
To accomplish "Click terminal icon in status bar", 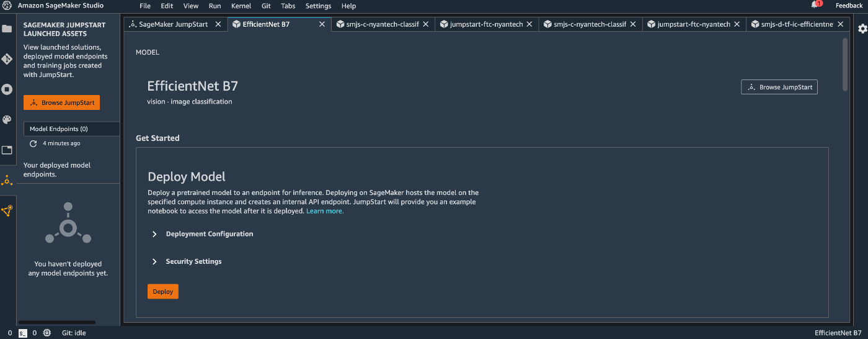I will coord(22,333).
